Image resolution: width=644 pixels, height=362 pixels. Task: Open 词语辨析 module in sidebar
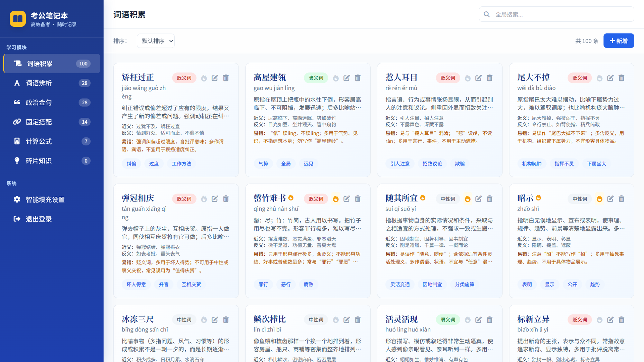coord(52,83)
